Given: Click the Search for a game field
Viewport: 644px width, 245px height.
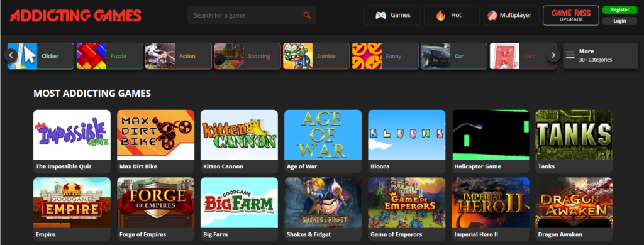Looking at the screenshot, I should coord(252,15).
